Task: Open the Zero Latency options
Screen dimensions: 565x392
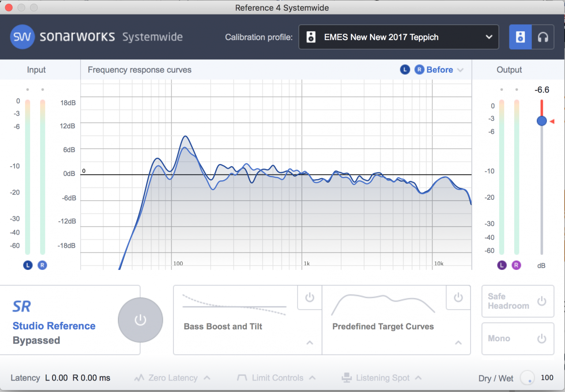Action: tap(172, 378)
